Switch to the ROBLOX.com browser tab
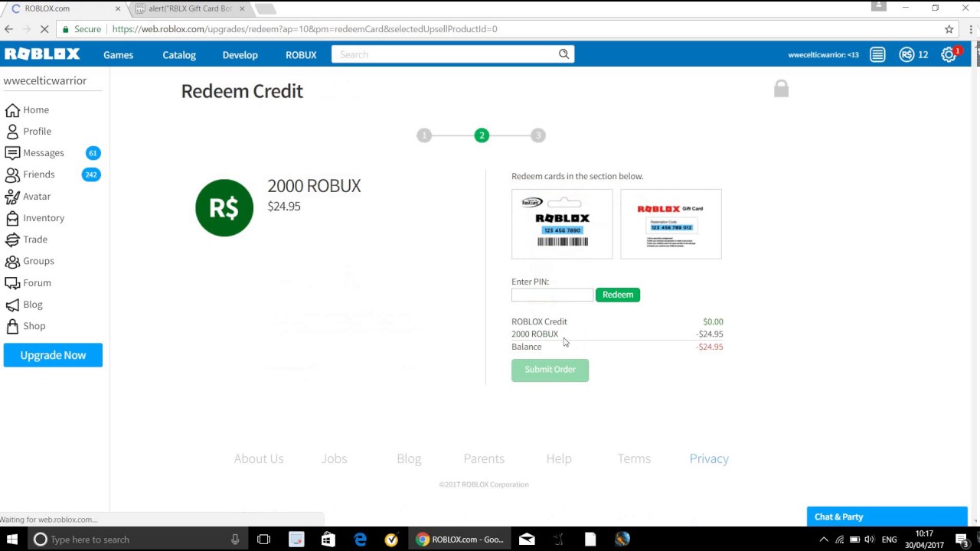This screenshot has height=551, width=980. coord(65,8)
